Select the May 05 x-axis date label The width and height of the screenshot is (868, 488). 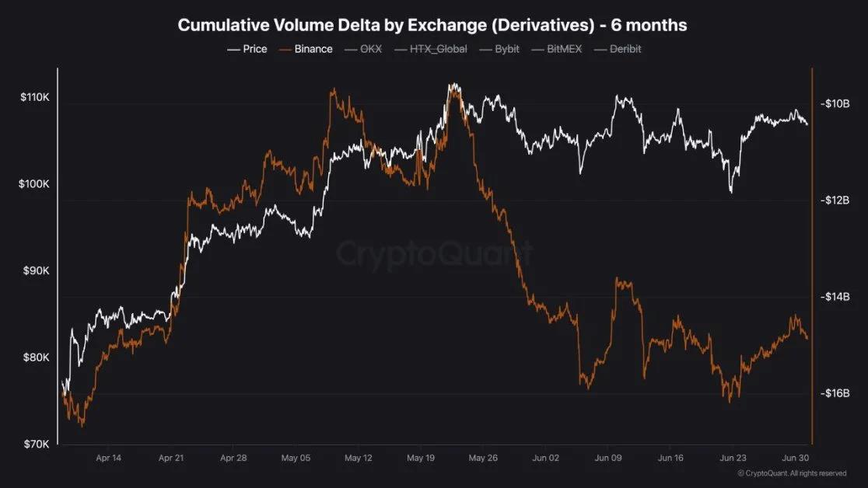pos(296,458)
